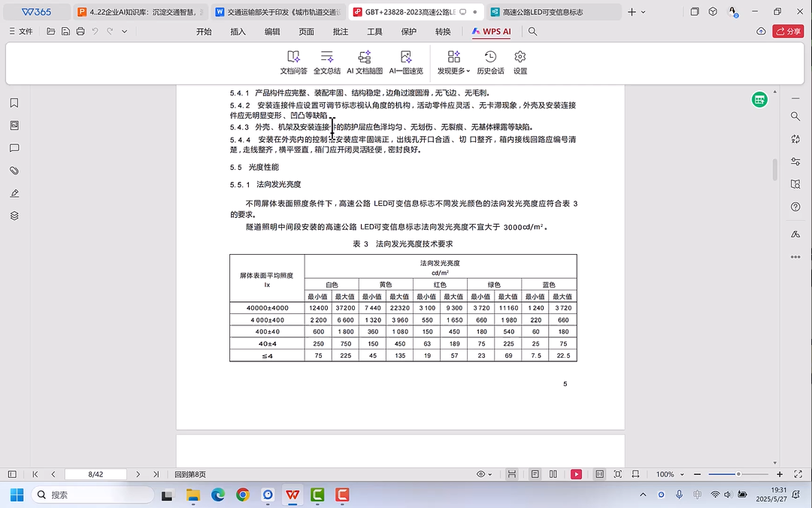
Task: Enable single-page continuous view mode
Action: pos(535,474)
